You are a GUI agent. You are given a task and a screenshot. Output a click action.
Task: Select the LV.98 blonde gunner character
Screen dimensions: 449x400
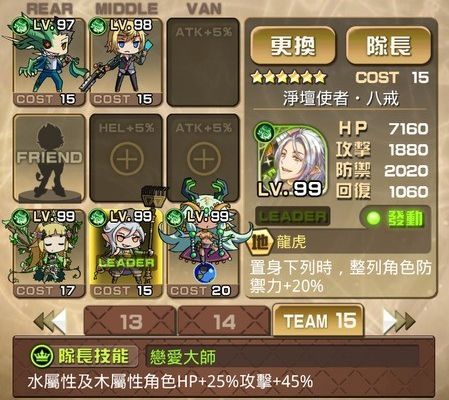click(126, 62)
